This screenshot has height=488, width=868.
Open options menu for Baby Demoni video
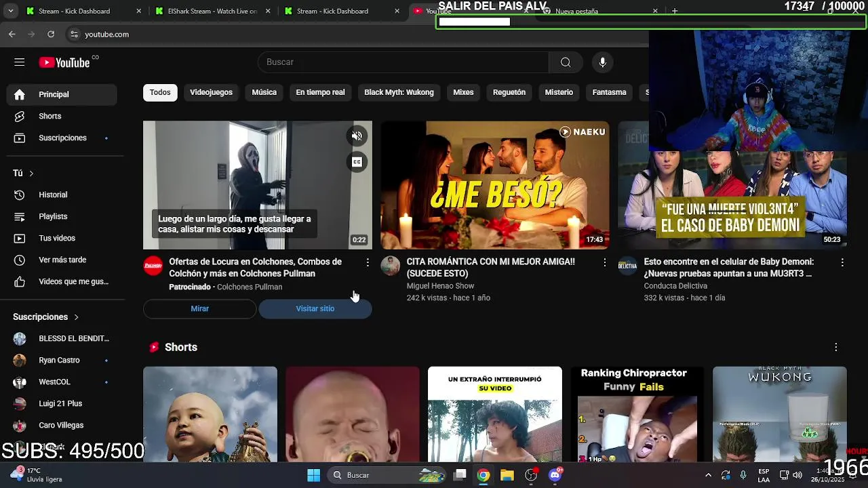842,262
